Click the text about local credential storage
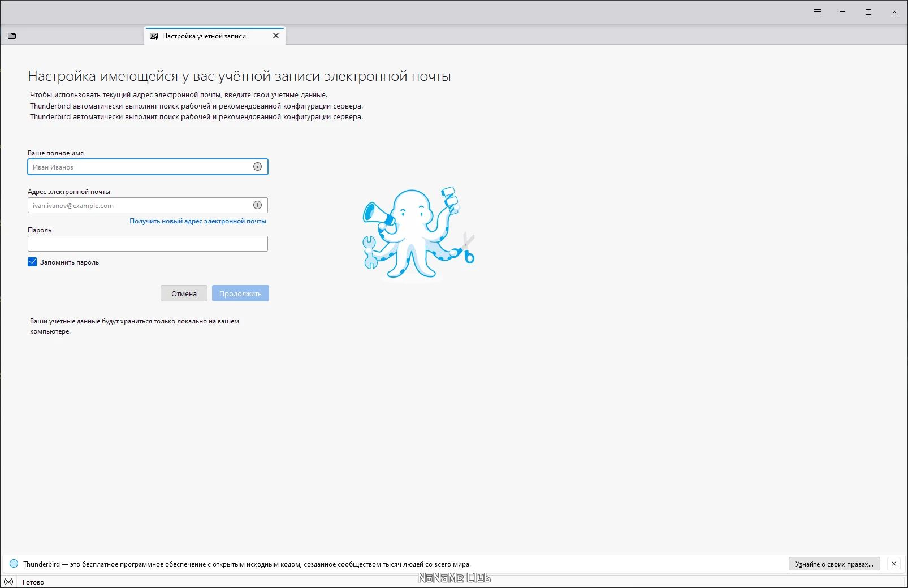 point(135,326)
